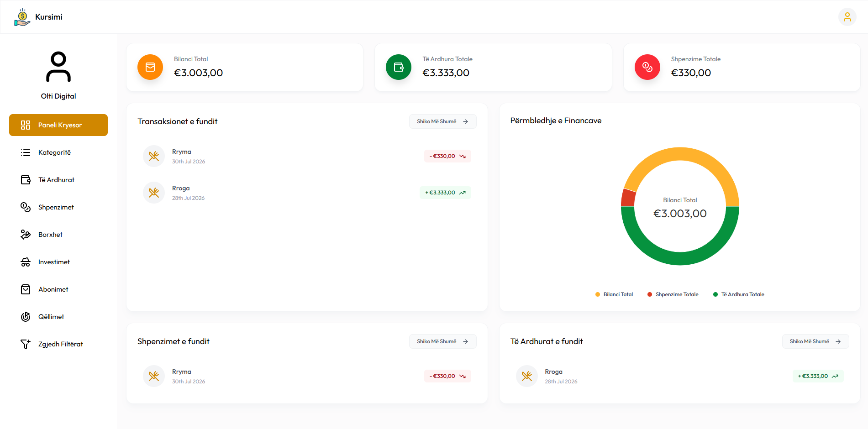This screenshot has height=429, width=868.
Task: Click the Shpenzimet coins icon in sidebar
Action: [26, 207]
